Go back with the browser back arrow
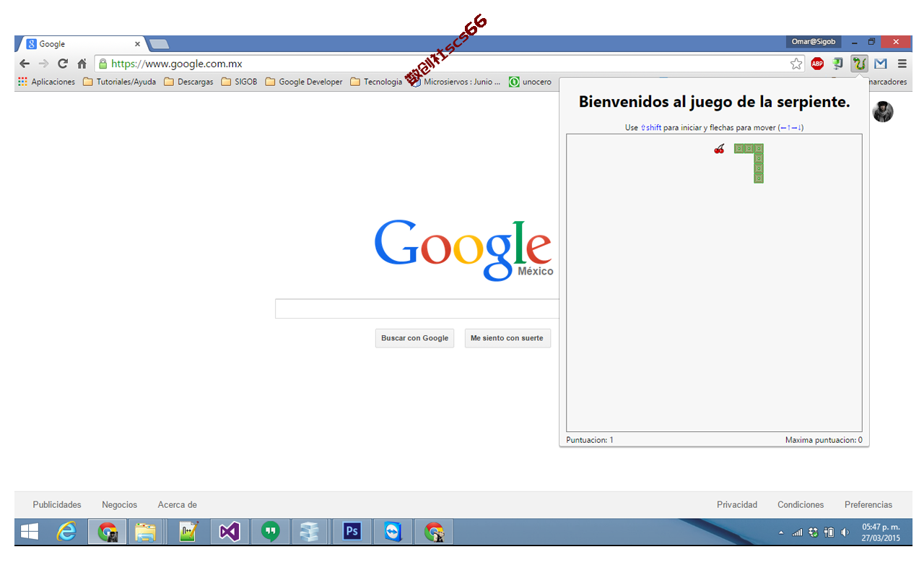The width and height of the screenshot is (924, 578). click(x=25, y=64)
